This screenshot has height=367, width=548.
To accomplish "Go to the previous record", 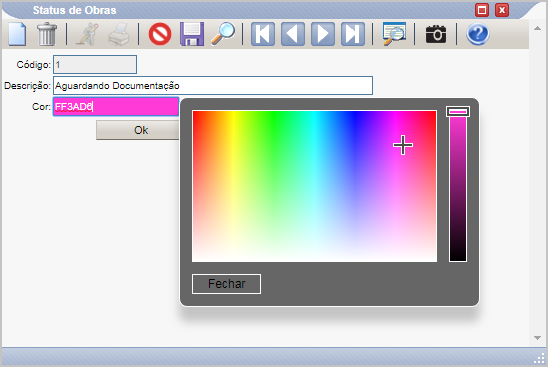I will [x=293, y=34].
